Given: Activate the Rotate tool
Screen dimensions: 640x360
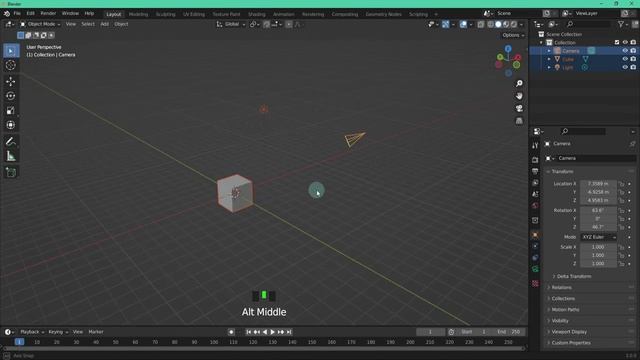Looking at the screenshot, I should [x=11, y=96].
